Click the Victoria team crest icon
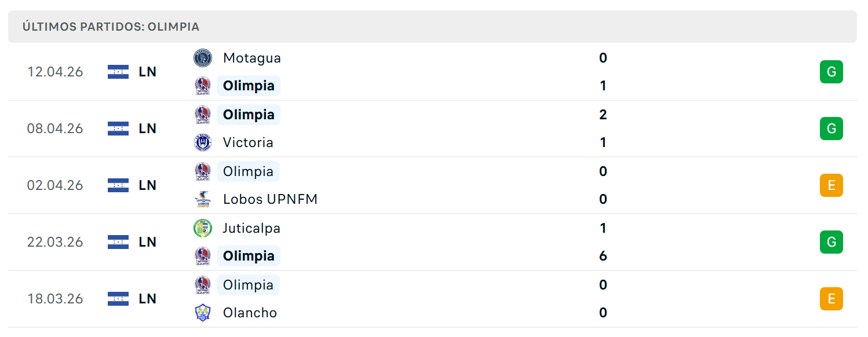868x337 pixels. tap(203, 142)
